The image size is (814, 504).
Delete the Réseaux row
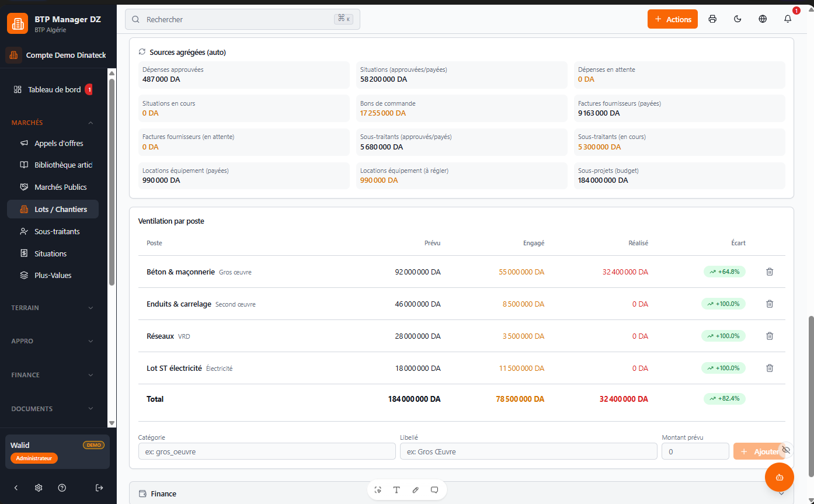pyautogui.click(x=770, y=336)
